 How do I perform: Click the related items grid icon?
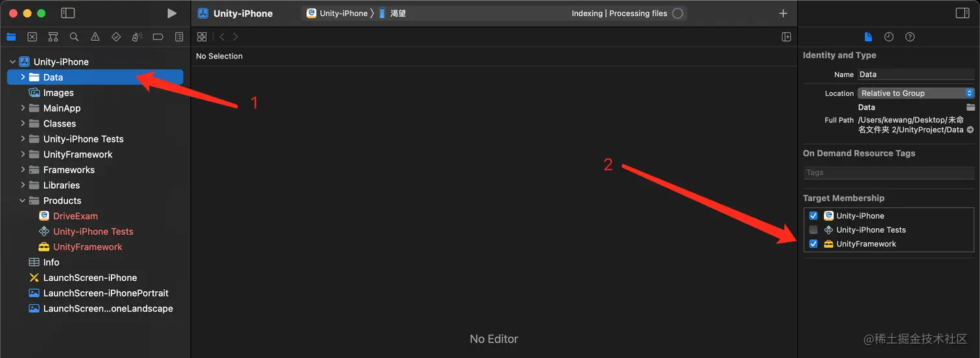202,37
